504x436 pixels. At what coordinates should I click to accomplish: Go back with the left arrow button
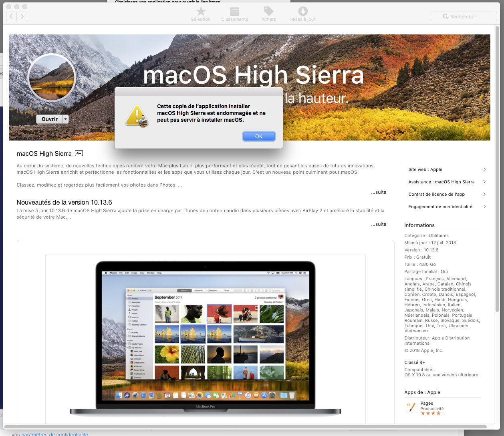[x=12, y=16]
